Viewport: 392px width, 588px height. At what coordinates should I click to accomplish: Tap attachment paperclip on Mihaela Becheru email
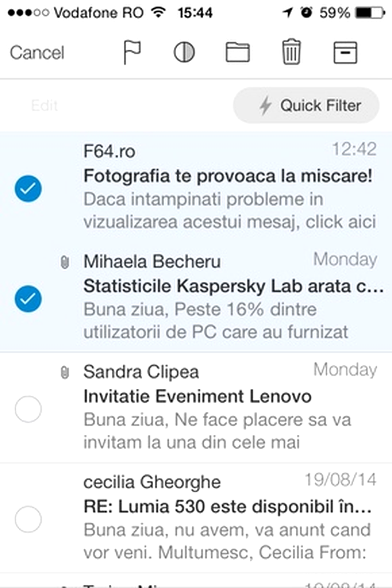pyautogui.click(x=64, y=262)
